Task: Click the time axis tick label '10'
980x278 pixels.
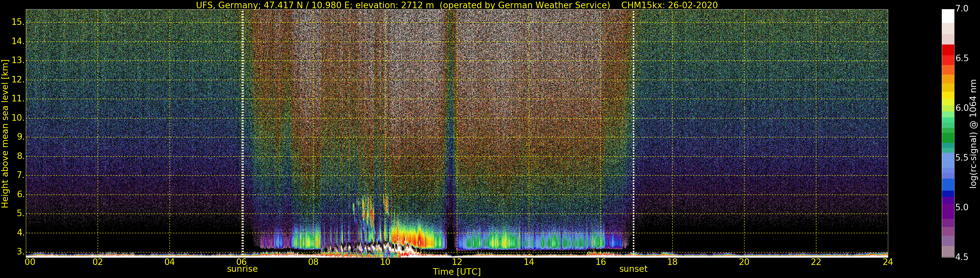Action: pyautogui.click(x=385, y=262)
